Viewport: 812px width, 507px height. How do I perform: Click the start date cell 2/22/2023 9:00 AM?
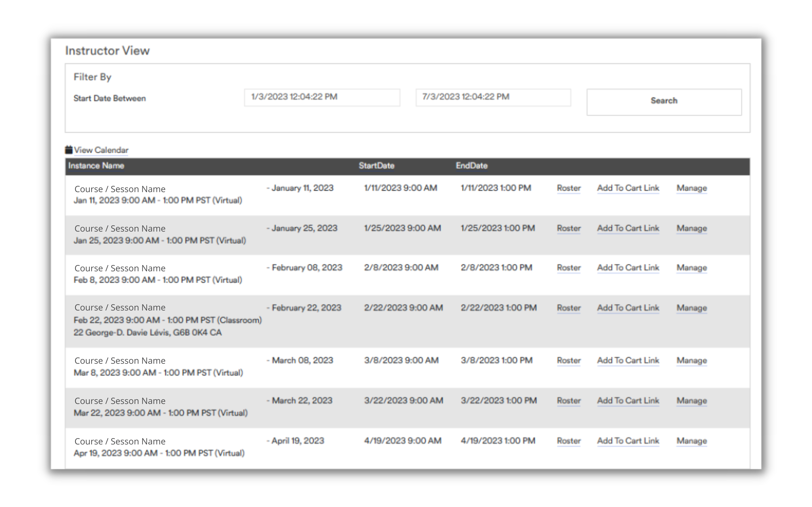[404, 308]
